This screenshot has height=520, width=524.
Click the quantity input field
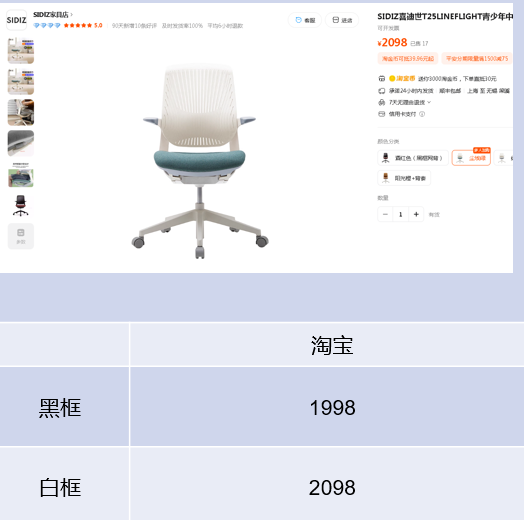pos(401,214)
